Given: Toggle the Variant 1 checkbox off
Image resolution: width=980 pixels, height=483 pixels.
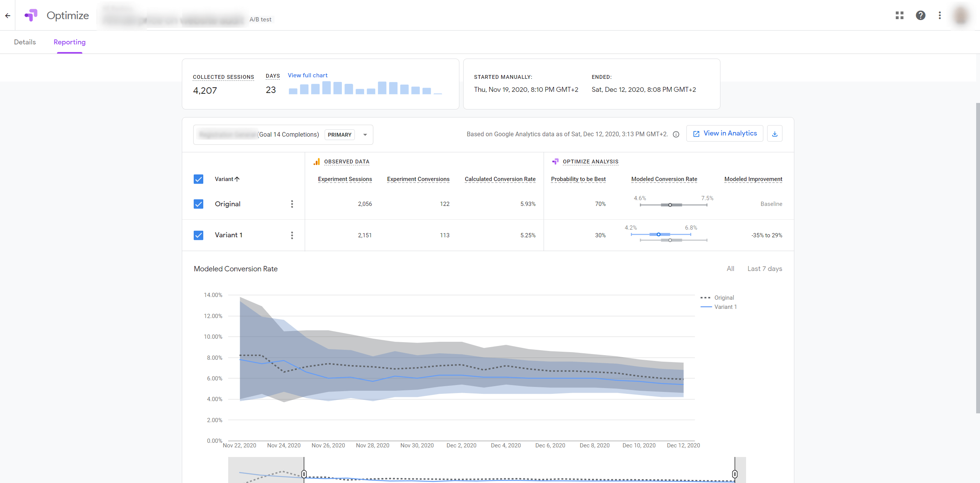Looking at the screenshot, I should (198, 235).
